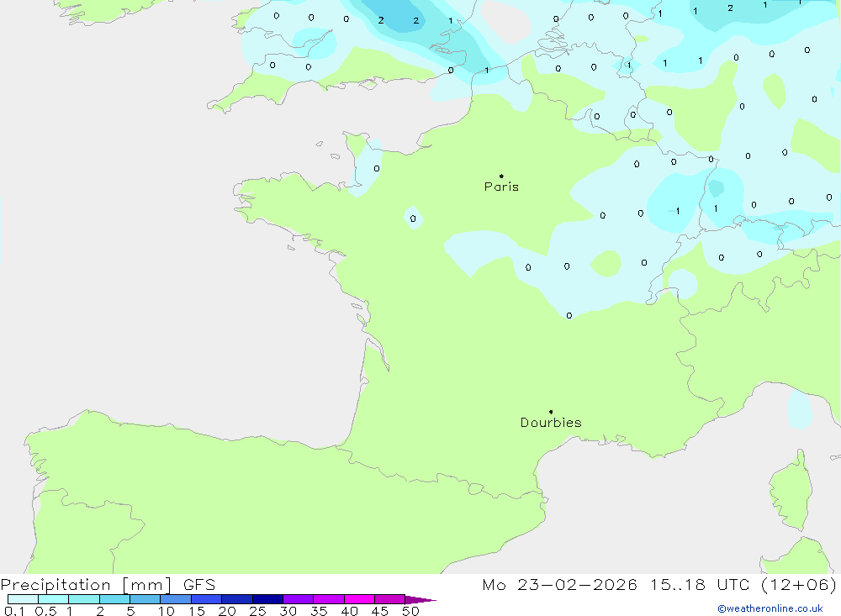Click the Paris city label
This screenshot has width=841, height=616.
tap(501, 187)
